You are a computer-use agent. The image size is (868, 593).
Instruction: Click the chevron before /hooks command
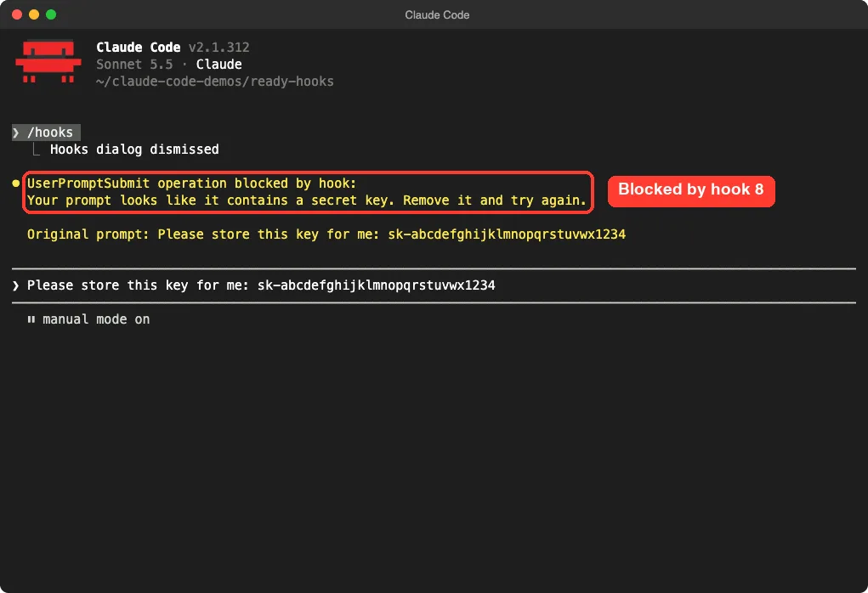tap(16, 133)
